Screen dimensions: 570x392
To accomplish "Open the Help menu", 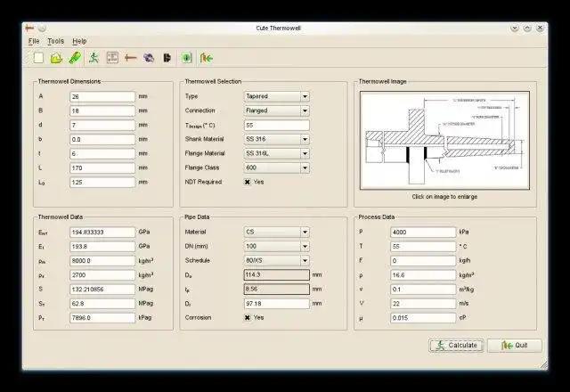I will (79, 41).
